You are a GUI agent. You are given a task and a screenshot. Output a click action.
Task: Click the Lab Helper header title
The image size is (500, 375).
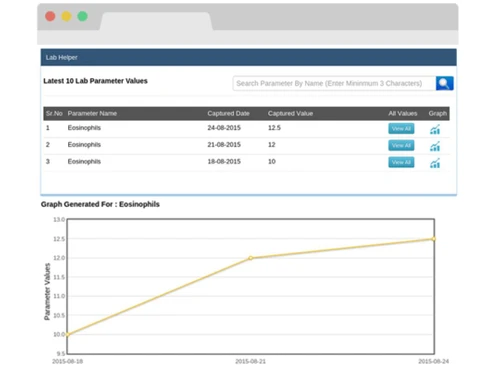[62, 57]
